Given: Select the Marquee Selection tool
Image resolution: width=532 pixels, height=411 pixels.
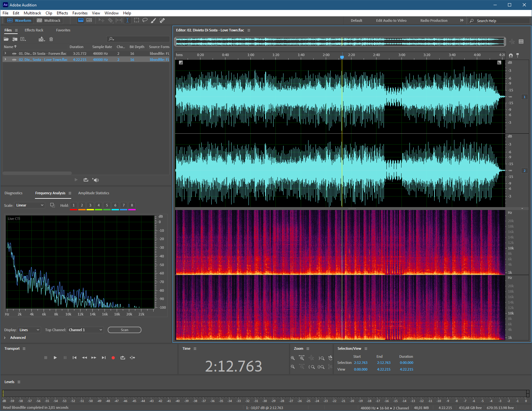Looking at the screenshot, I should coord(137,20).
